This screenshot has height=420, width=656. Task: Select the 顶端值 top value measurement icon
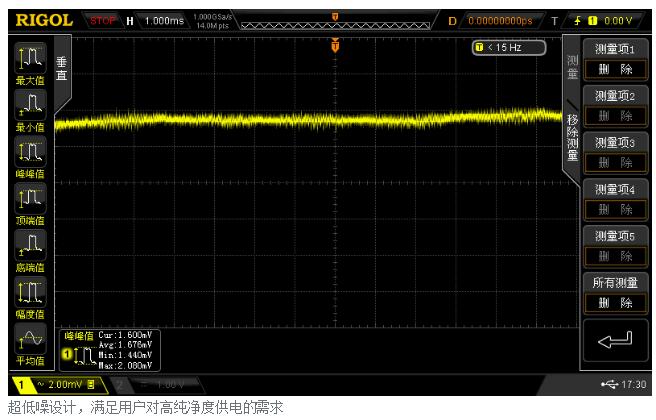click(x=30, y=203)
